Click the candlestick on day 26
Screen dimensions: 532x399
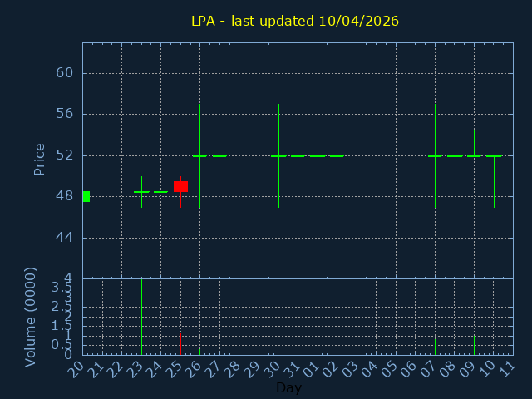pyautogui.click(x=199, y=155)
